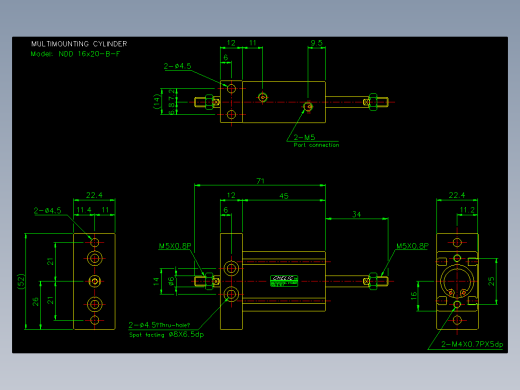
Task: Select the ø6 rod diameter dimension
Action: tap(171, 281)
